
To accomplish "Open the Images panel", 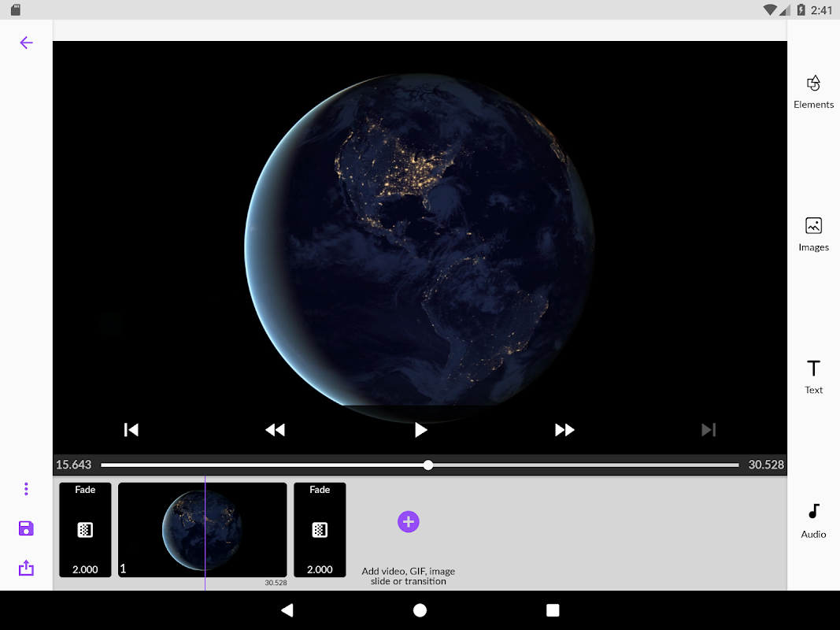I will coord(813,235).
